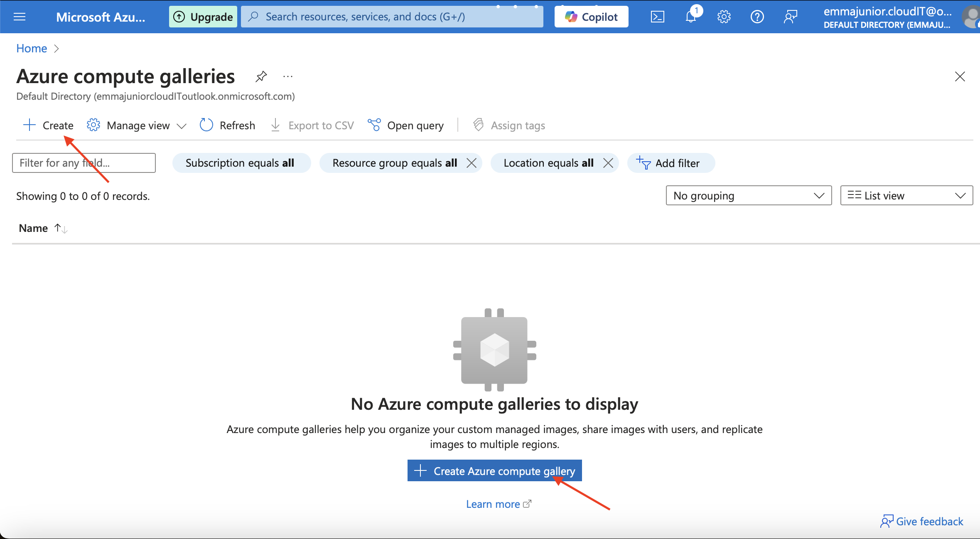Click Give feedback link

(921, 521)
